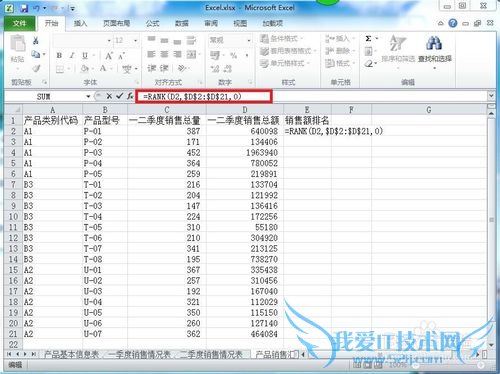
Task: Click the Decrease Indent icon
Action: (x=152, y=68)
